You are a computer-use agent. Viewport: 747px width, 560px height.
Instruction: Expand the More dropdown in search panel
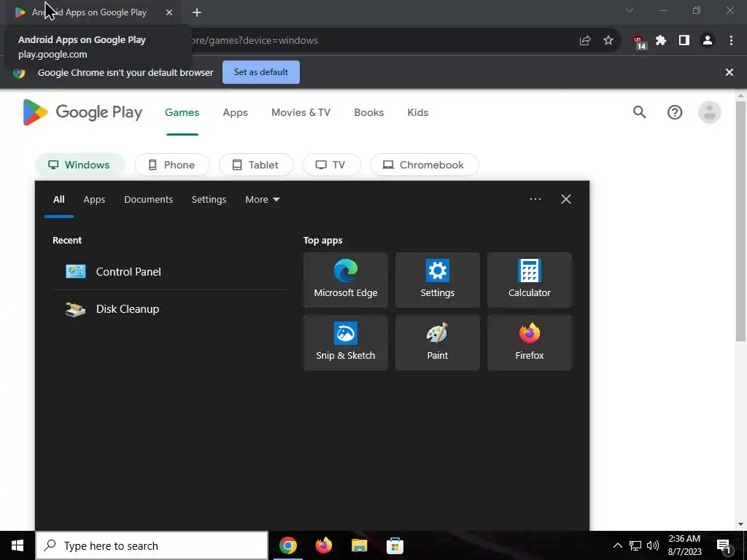pyautogui.click(x=263, y=200)
